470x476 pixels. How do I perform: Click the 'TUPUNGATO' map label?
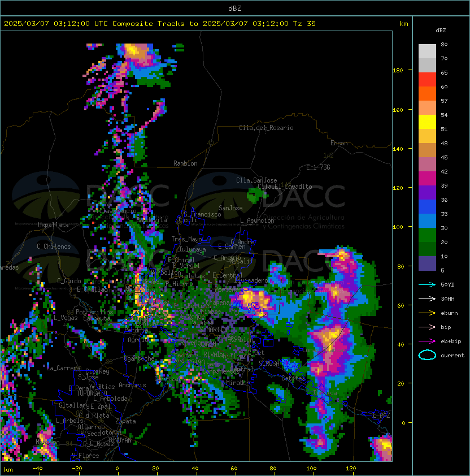tap(92, 393)
